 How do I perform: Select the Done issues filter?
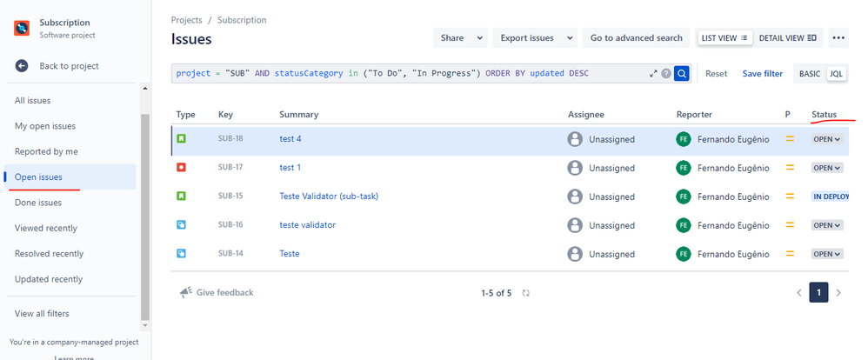[70, 202]
